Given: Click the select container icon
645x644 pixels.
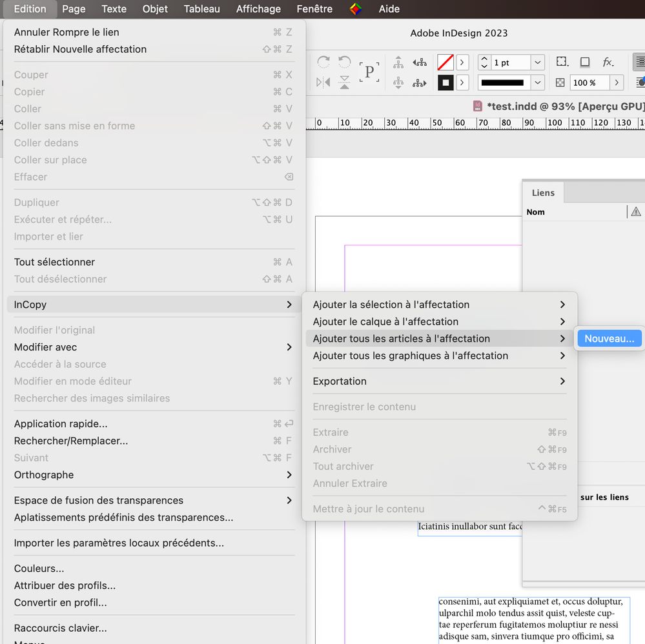Looking at the screenshot, I should pyautogui.click(x=398, y=62).
